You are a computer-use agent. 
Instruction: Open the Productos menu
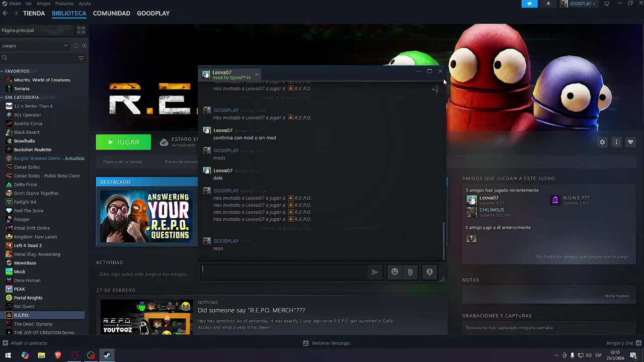[x=64, y=4]
